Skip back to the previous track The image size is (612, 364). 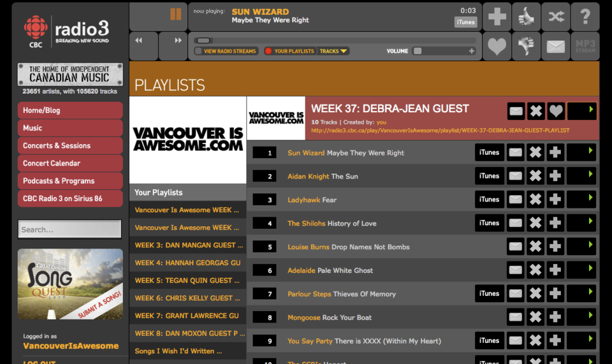point(139,41)
